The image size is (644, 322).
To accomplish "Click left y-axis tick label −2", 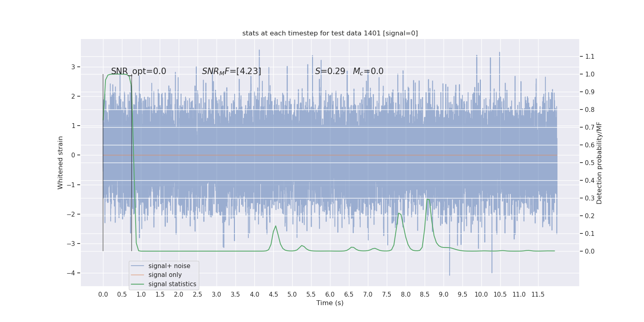I will point(71,214).
